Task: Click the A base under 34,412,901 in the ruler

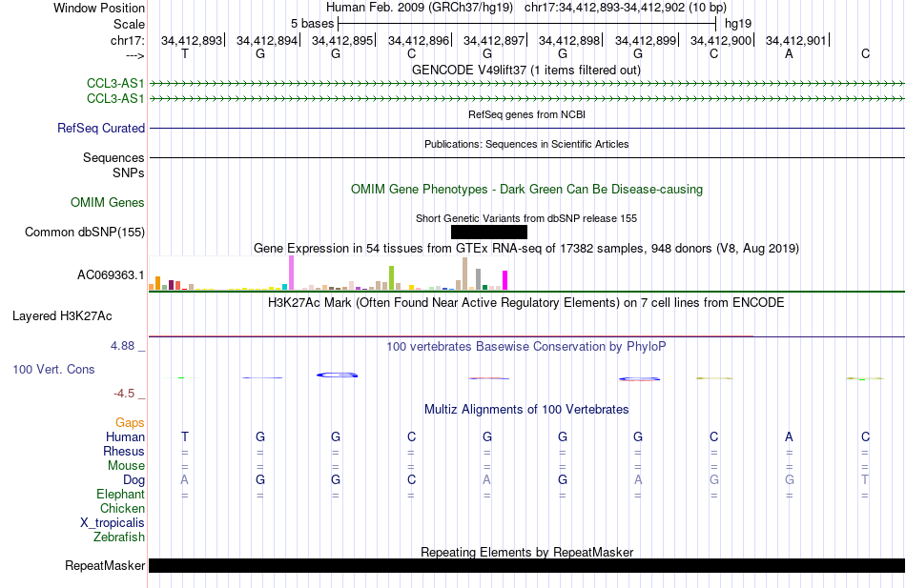Action: pyautogui.click(x=789, y=53)
